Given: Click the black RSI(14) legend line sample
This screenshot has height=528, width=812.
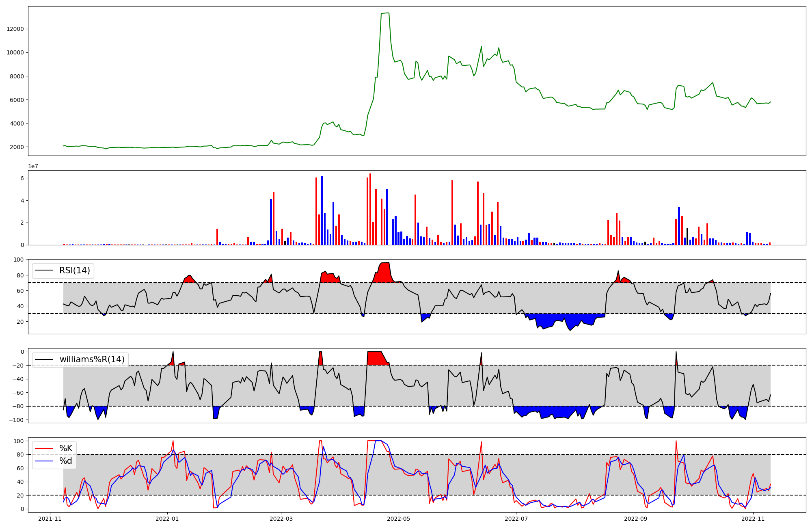Looking at the screenshot, I should click(44, 270).
